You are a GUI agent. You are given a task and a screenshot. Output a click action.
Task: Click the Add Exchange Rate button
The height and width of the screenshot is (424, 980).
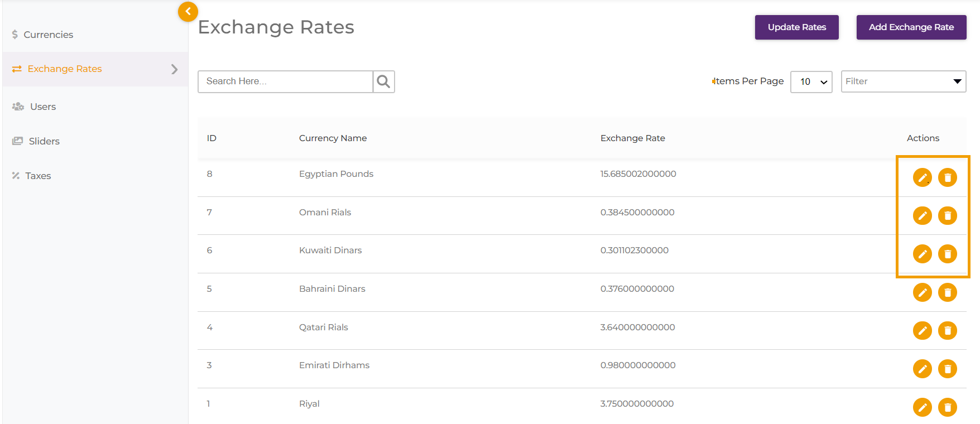pos(911,27)
